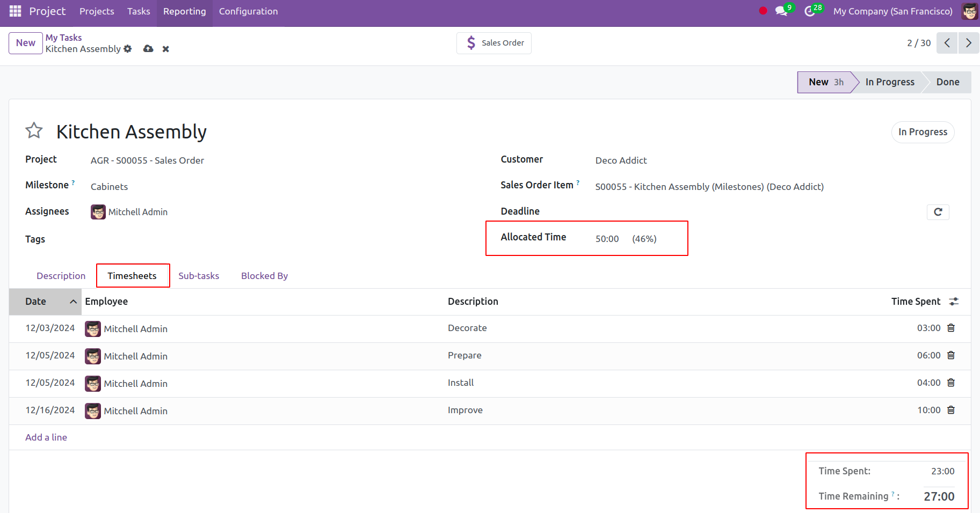Go to next record arrow
980x513 pixels.
coord(969,43)
